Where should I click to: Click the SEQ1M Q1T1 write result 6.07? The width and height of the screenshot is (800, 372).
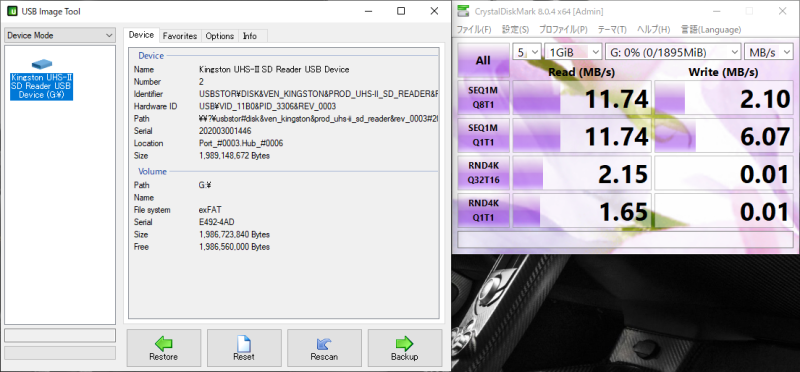(724, 136)
